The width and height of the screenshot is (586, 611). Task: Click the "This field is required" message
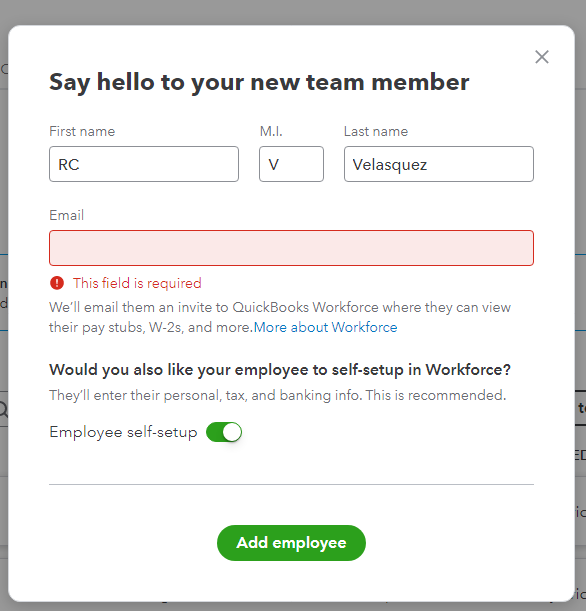click(137, 283)
